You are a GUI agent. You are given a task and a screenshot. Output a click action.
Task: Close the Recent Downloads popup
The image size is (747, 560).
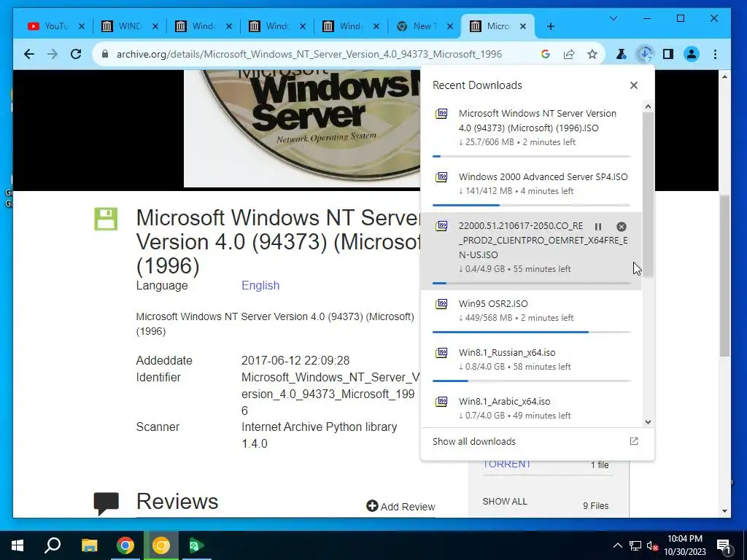tap(634, 85)
